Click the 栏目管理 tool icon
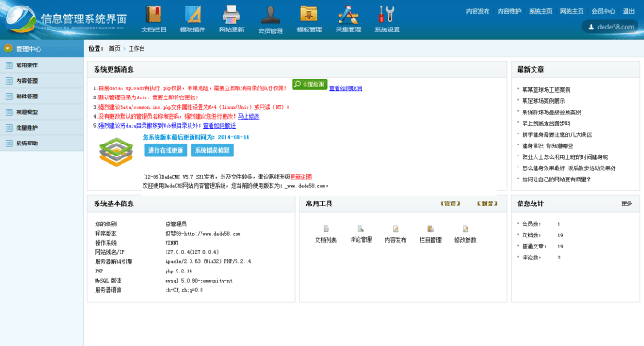The height and width of the screenshot is (346, 644). (431, 229)
